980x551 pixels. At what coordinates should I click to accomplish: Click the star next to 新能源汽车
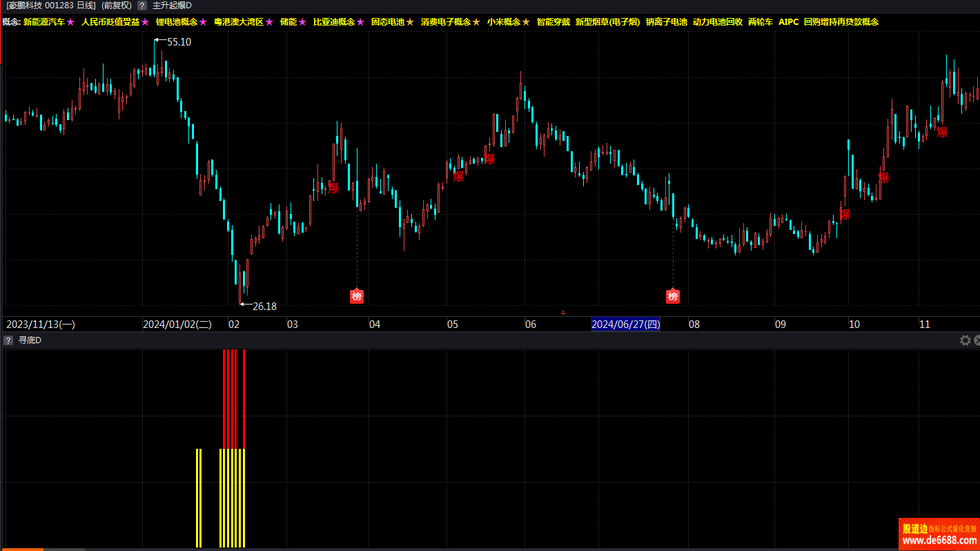coord(70,22)
